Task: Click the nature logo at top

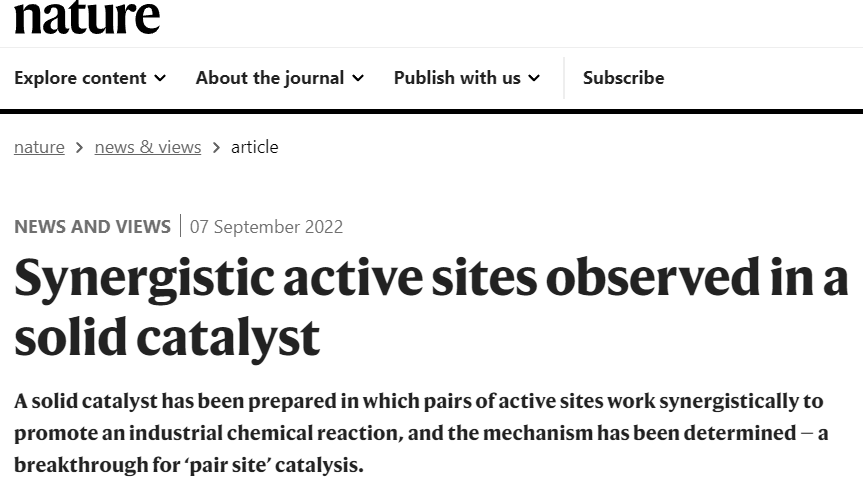Action: (x=87, y=17)
